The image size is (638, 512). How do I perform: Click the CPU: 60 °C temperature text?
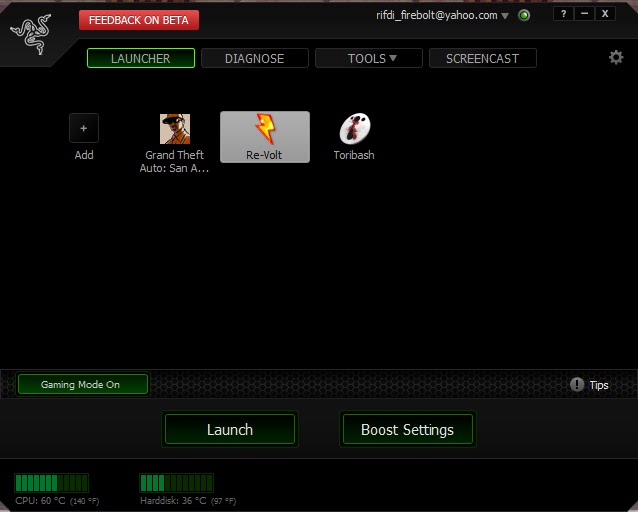pyautogui.click(x=57, y=501)
